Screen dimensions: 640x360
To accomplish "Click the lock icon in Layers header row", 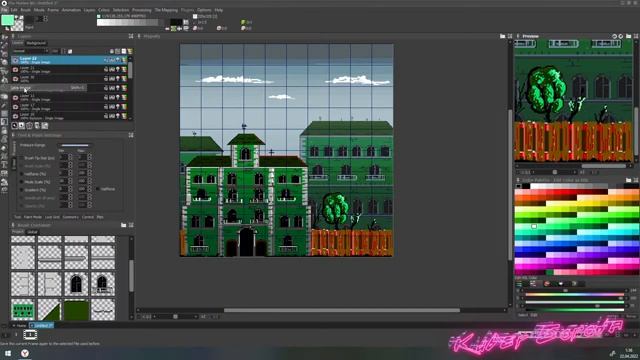I will [111, 51].
